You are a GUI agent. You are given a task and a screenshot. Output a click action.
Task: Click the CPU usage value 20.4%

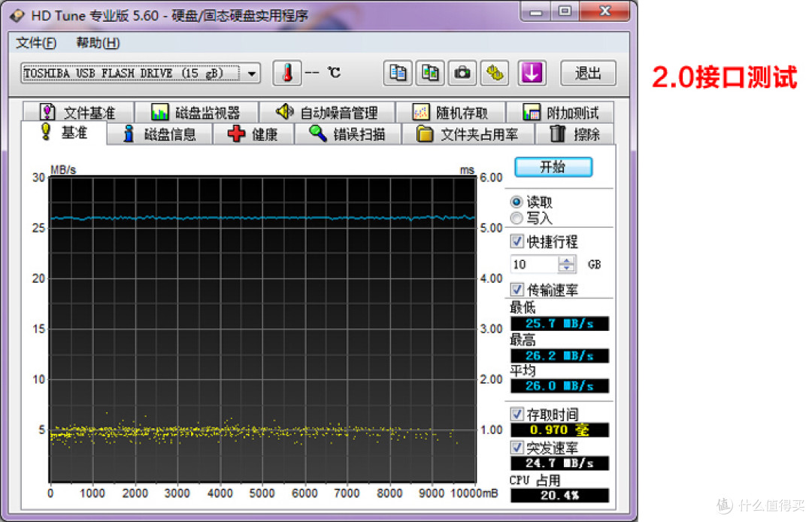pos(559,495)
